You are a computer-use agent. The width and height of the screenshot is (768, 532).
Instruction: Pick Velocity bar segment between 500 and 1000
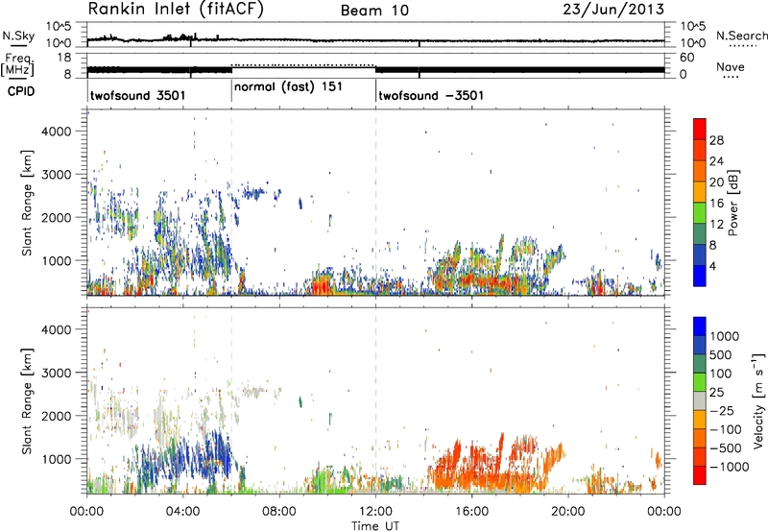click(700, 345)
